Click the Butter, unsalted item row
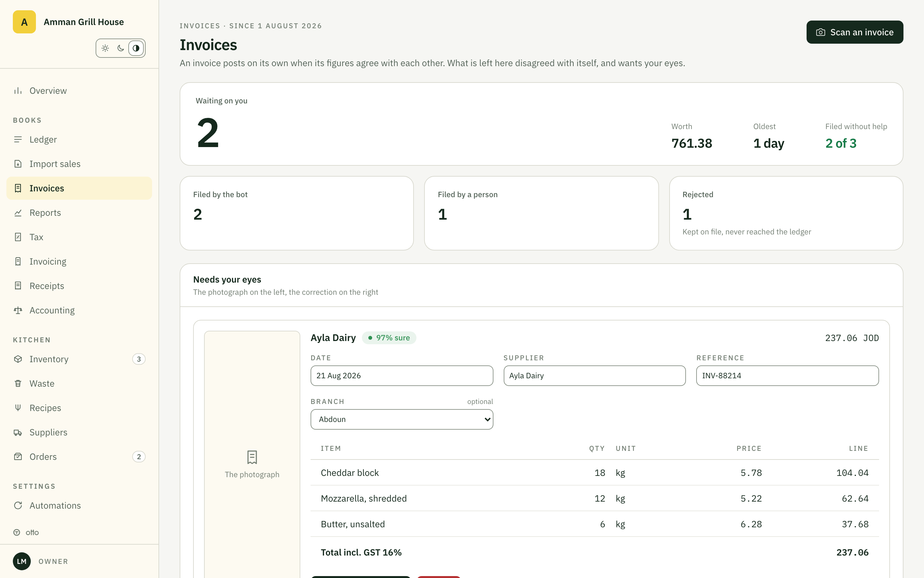924x578 pixels. tap(595, 524)
